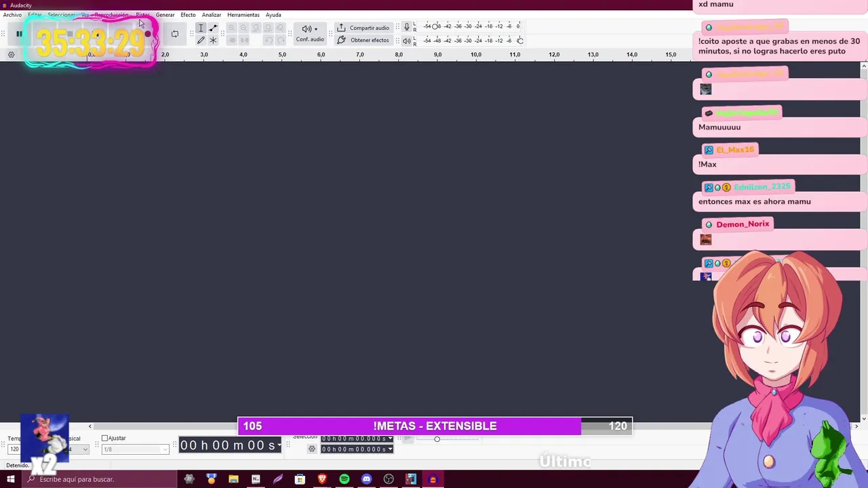
Task: Click Fit project to width icon
Action: click(x=268, y=28)
